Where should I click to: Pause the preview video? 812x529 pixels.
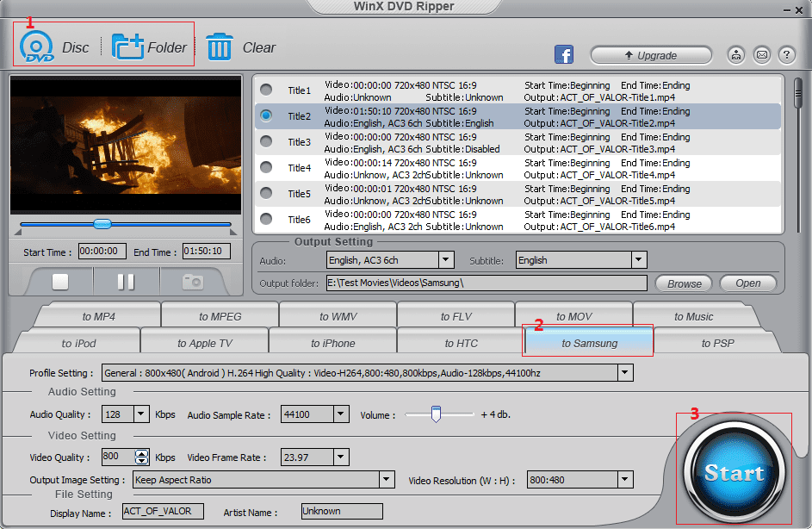coord(126,282)
